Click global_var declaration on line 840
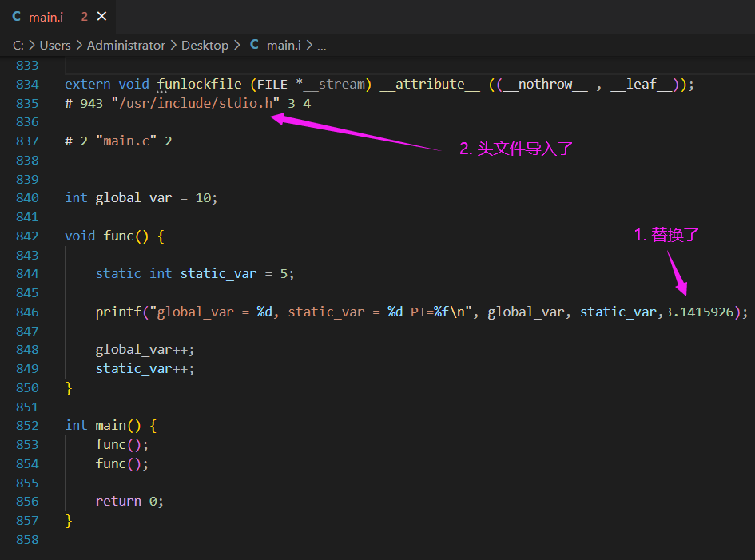 [x=133, y=198]
